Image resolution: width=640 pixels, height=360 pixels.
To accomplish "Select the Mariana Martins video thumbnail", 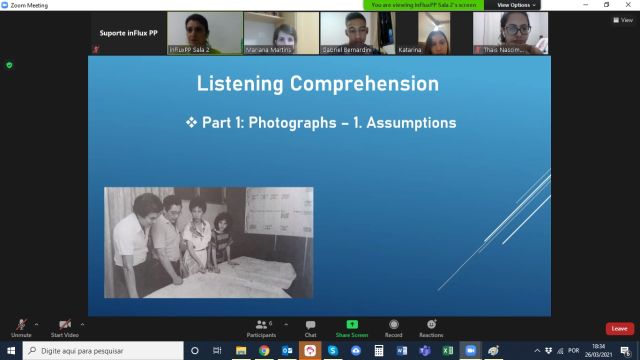I will pyautogui.click(x=281, y=33).
